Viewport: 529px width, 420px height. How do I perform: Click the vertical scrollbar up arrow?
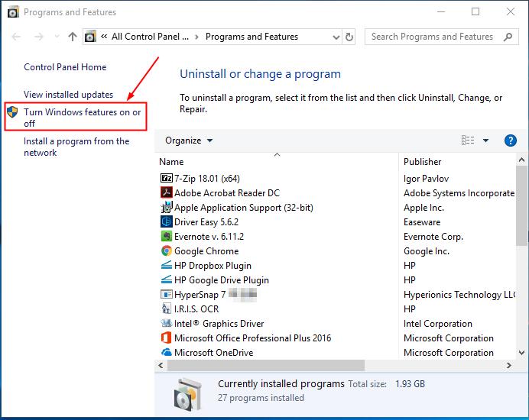coord(521,160)
